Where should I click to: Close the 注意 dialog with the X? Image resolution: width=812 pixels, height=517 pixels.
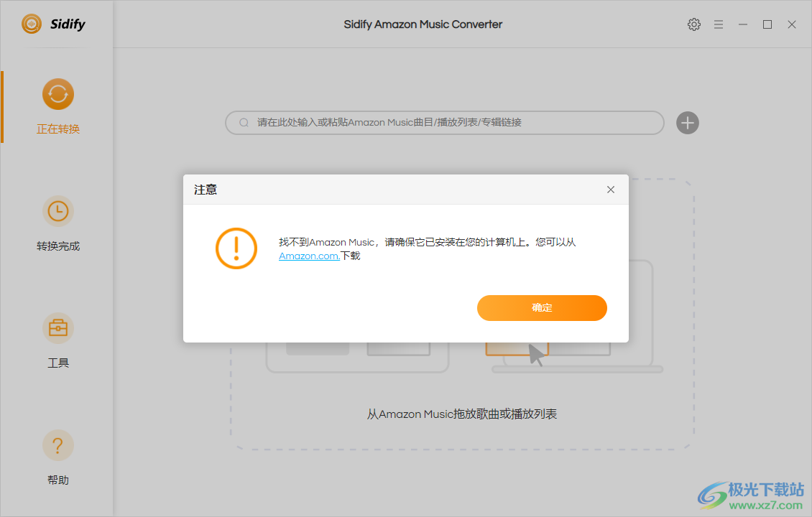[x=611, y=190]
